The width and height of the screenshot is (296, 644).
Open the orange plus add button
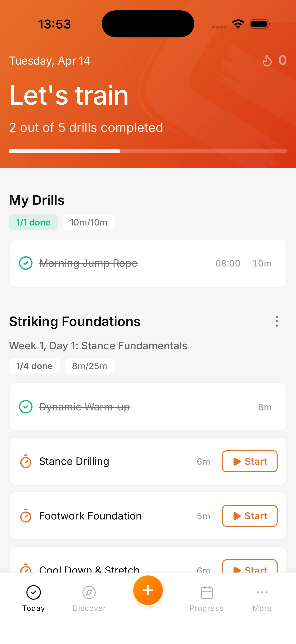[148, 590]
